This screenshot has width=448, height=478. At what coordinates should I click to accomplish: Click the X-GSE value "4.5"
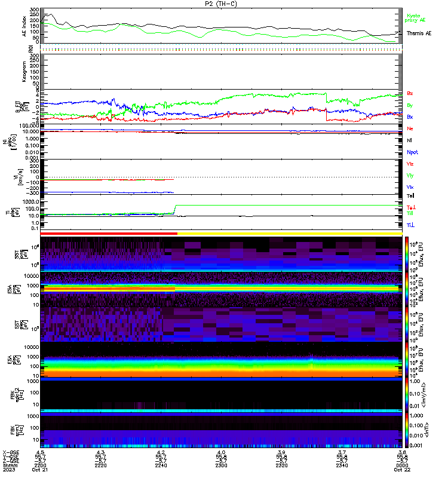tap(40, 452)
